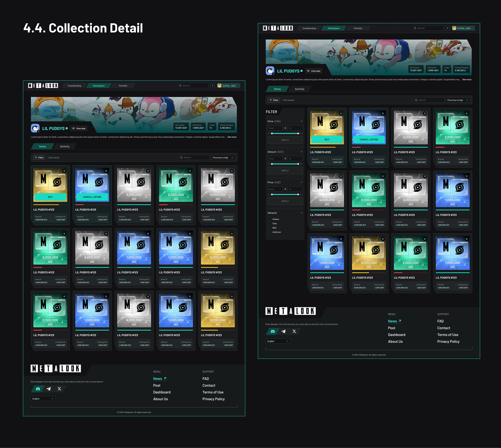This screenshot has height=448, width=501.
Task: Click Lil Pudgys collection avatar in filter-sidebar layout
Action: (x=270, y=71)
